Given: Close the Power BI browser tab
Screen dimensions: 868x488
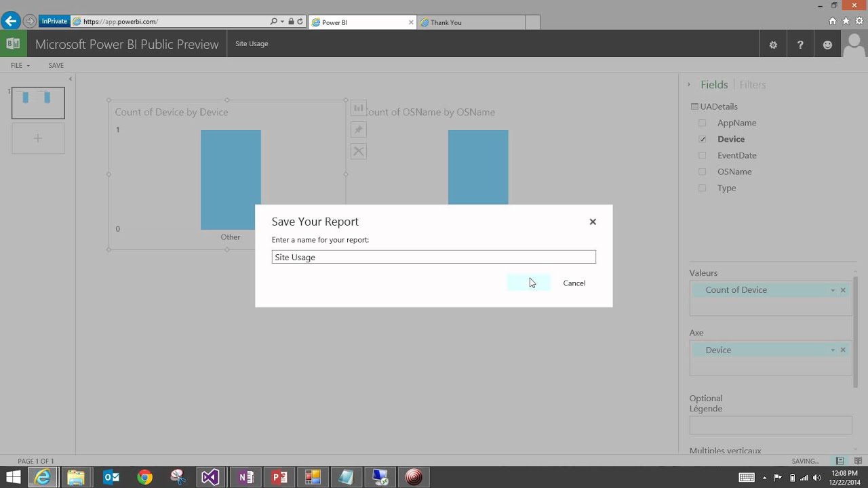Looking at the screenshot, I should click(x=411, y=22).
